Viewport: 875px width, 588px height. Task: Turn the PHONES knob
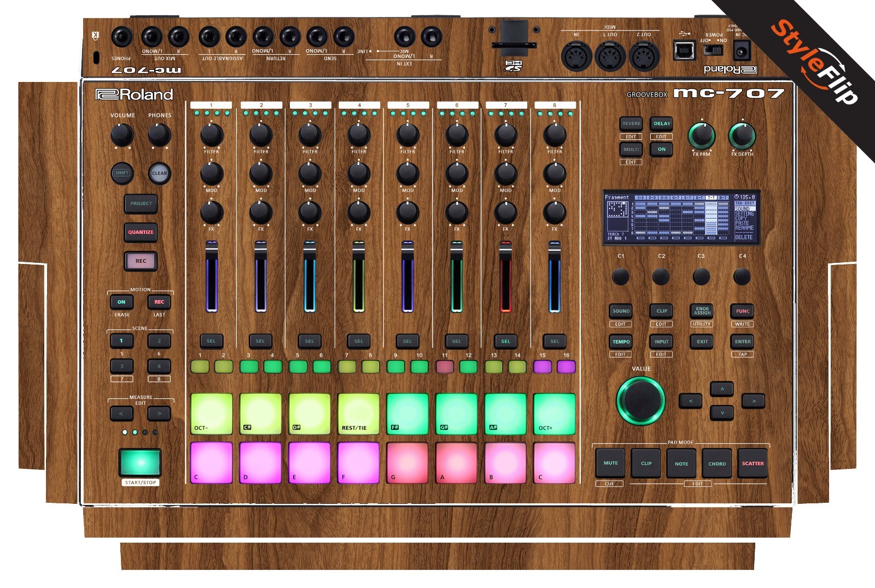pyautogui.click(x=159, y=134)
